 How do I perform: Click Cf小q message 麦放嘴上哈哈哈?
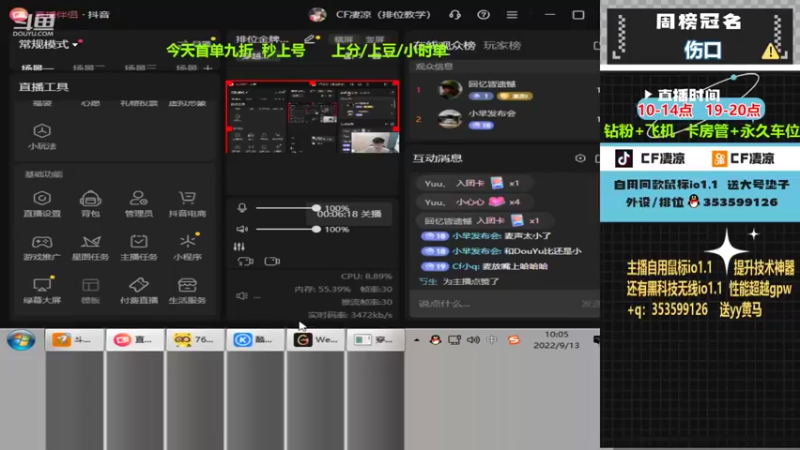[515, 266]
